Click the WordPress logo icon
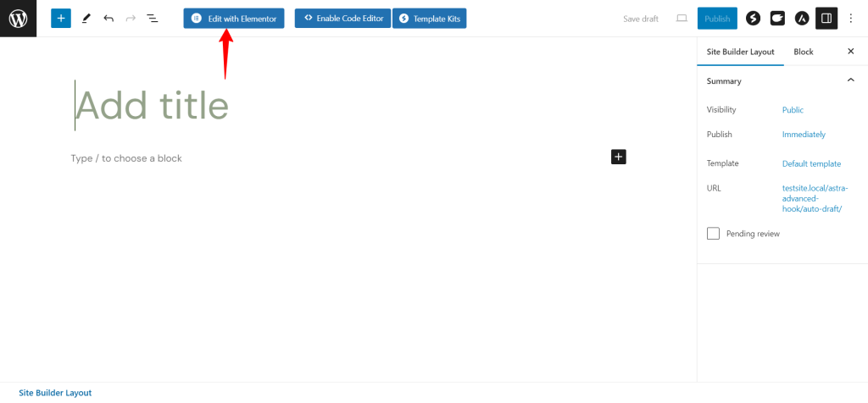The image size is (868, 403). point(19,19)
